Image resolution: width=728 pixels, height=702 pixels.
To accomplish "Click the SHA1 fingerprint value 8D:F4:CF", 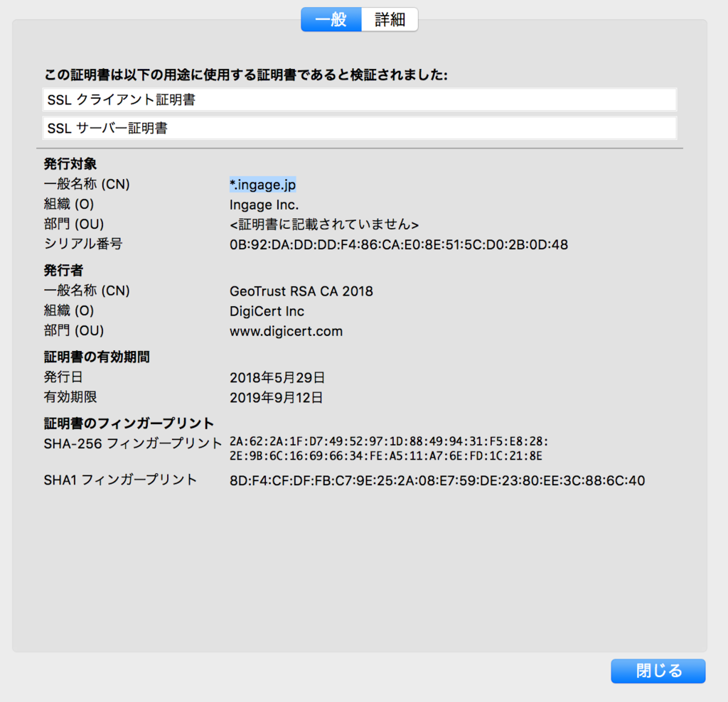I will tap(437, 481).
